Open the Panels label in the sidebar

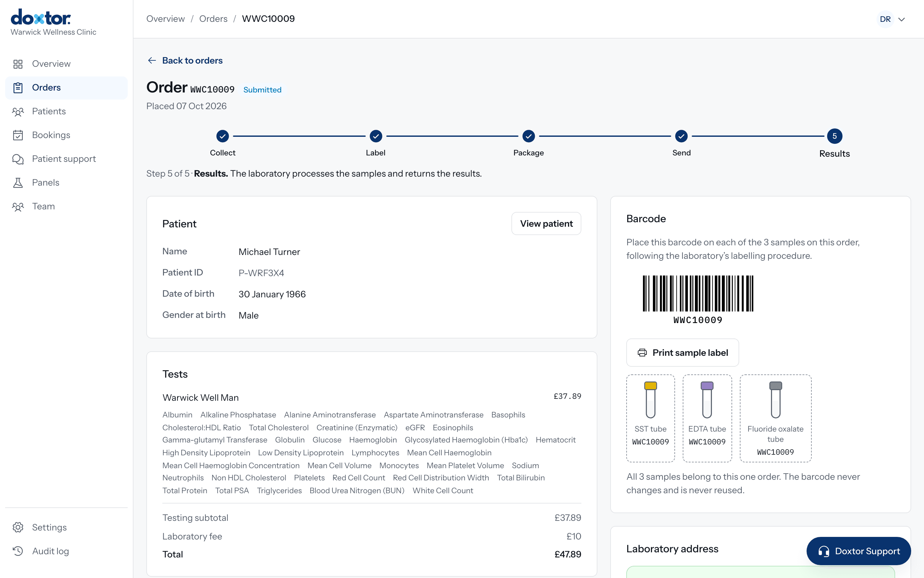click(46, 182)
